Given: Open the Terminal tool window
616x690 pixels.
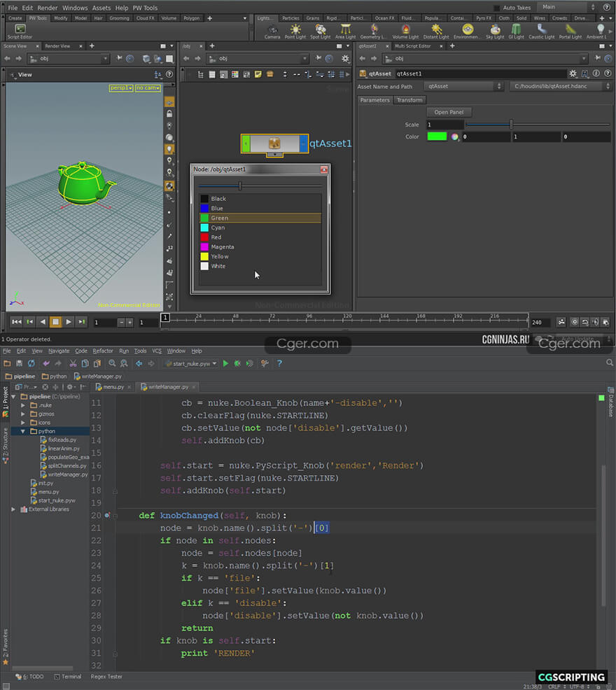Looking at the screenshot, I should (68, 677).
